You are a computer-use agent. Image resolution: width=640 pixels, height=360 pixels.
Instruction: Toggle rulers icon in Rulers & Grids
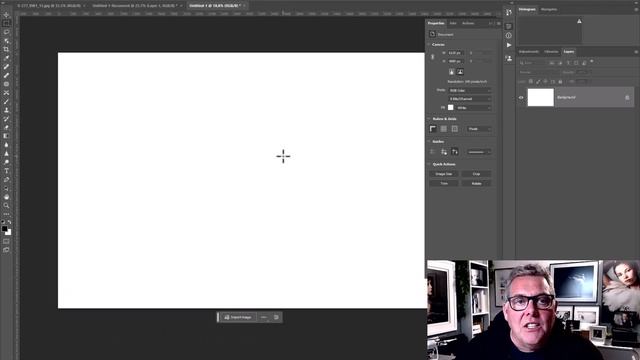[x=433, y=129]
